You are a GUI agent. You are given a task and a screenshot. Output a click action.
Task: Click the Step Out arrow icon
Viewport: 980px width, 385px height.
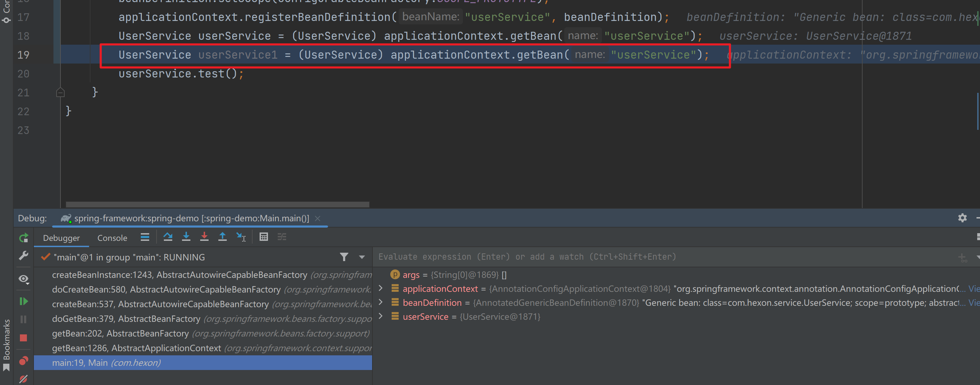tap(223, 237)
